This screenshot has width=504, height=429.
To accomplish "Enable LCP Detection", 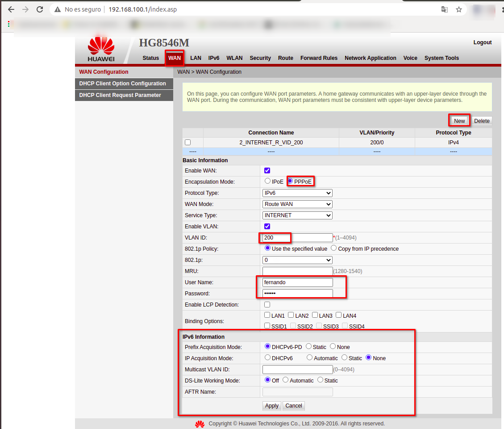I will click(x=267, y=304).
